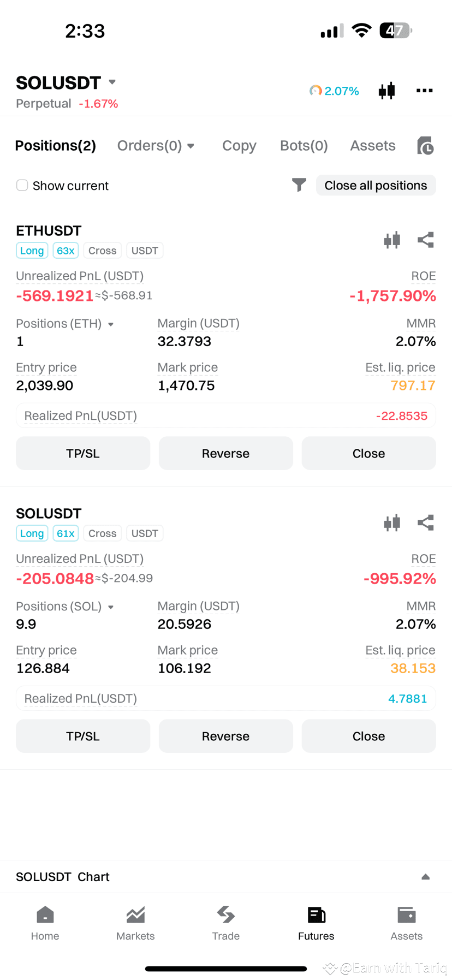Open ETHUSDT position chart icon
This screenshot has width=452, height=980.
[392, 240]
